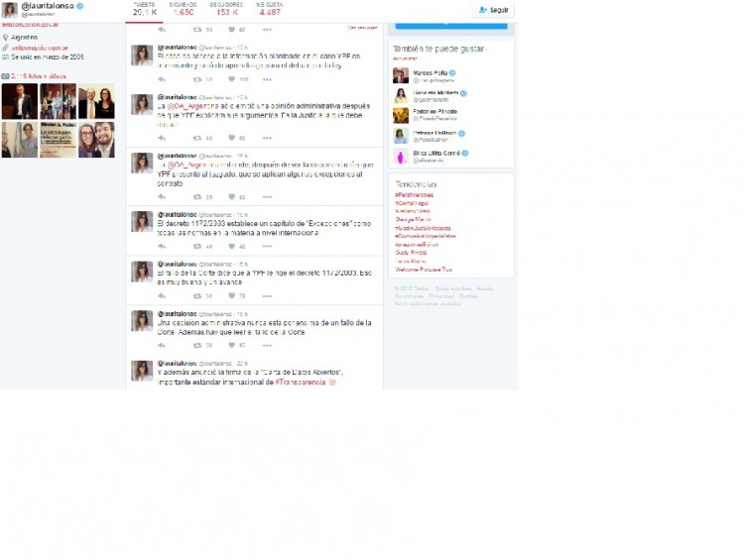
Task: Click Actualizar under También te puede gustar
Action: (405, 58)
